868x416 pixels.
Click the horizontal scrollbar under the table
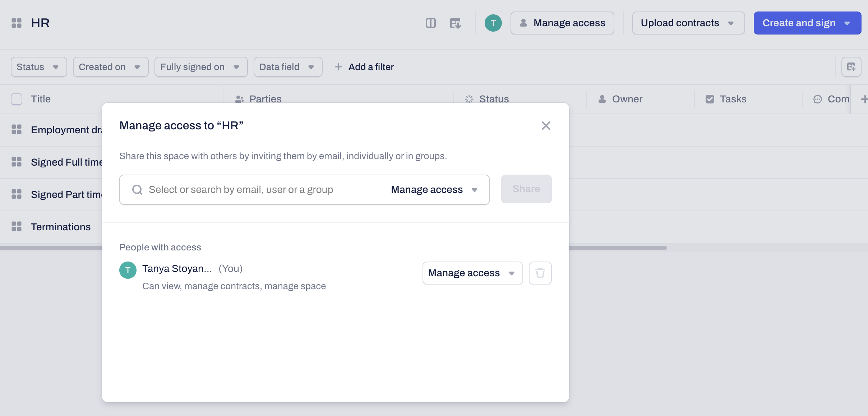[618, 248]
